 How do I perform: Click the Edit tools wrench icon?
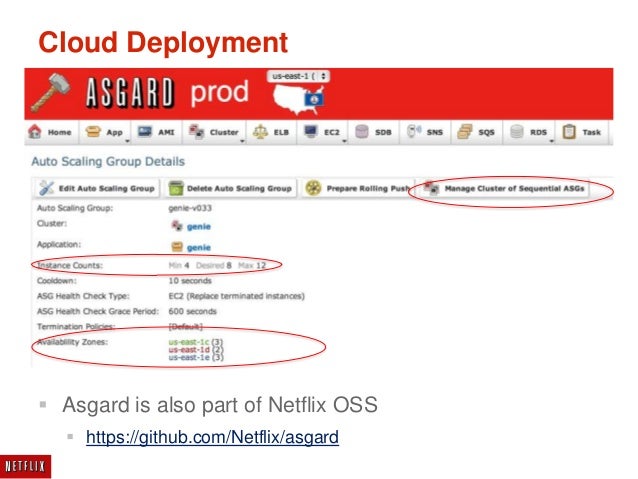pos(46,188)
